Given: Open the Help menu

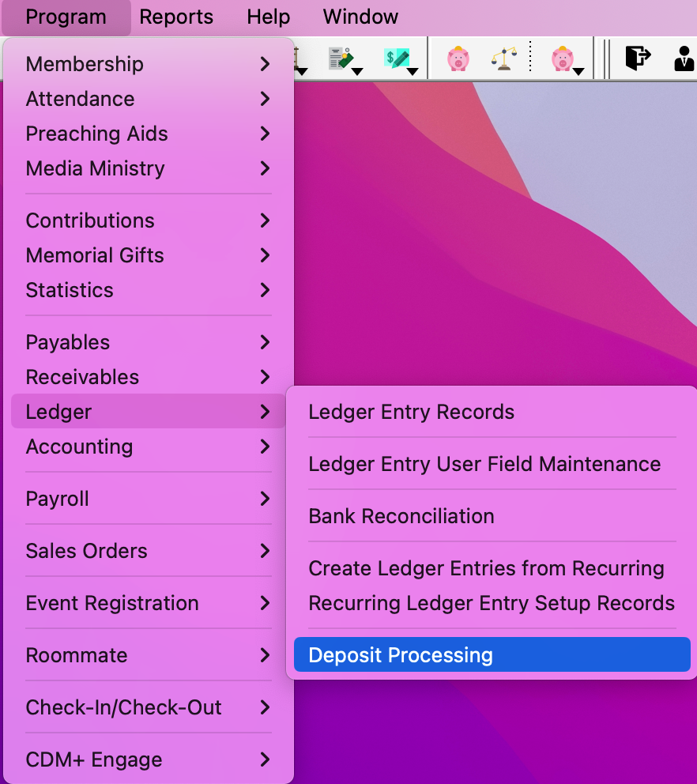Looking at the screenshot, I should click(x=268, y=17).
